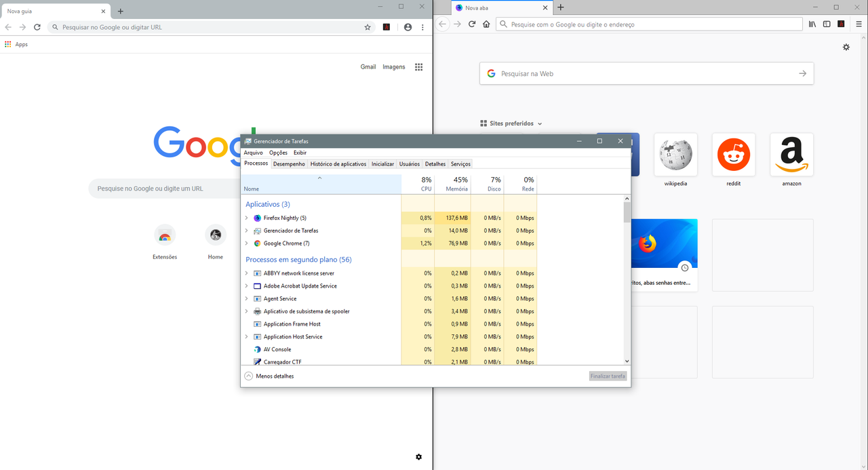Collapse the Sites preferidos section

pyautogui.click(x=511, y=123)
